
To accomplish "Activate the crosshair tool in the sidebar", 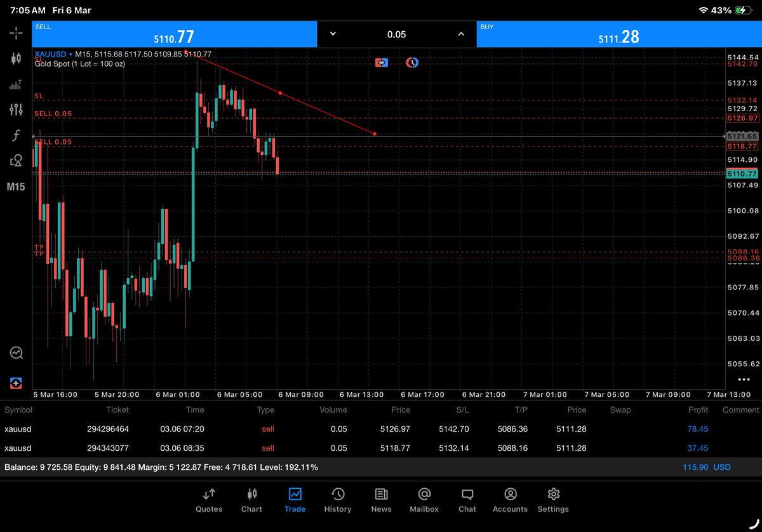I will [16, 32].
